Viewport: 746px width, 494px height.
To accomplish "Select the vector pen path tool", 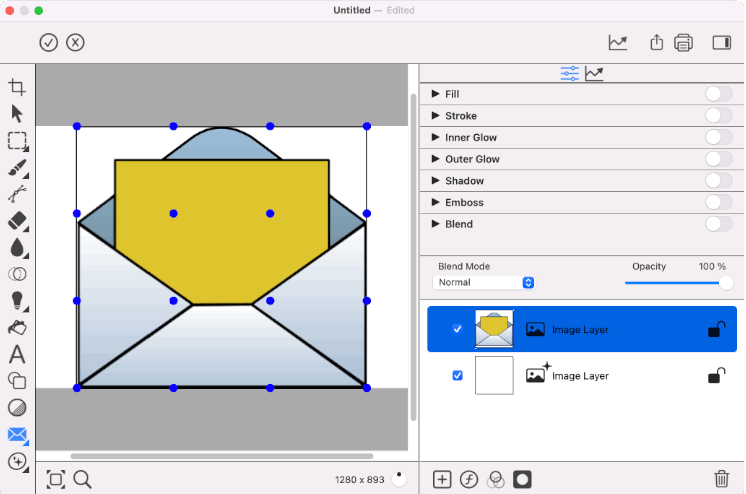I will click(x=17, y=194).
